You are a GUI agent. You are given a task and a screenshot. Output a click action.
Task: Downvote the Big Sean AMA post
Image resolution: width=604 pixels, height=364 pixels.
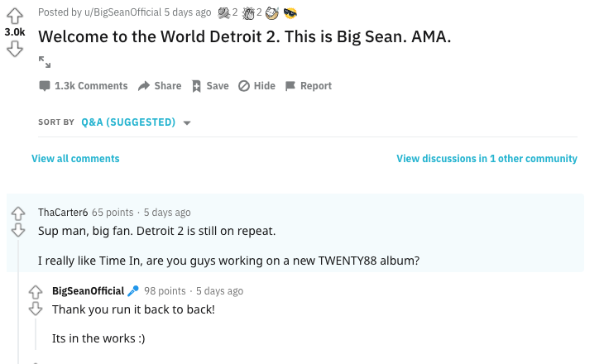[15, 49]
